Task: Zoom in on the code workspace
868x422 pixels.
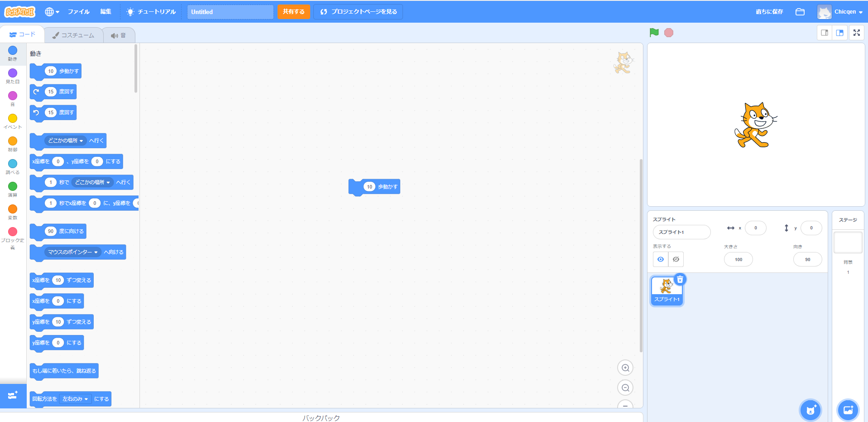Action: click(x=625, y=368)
